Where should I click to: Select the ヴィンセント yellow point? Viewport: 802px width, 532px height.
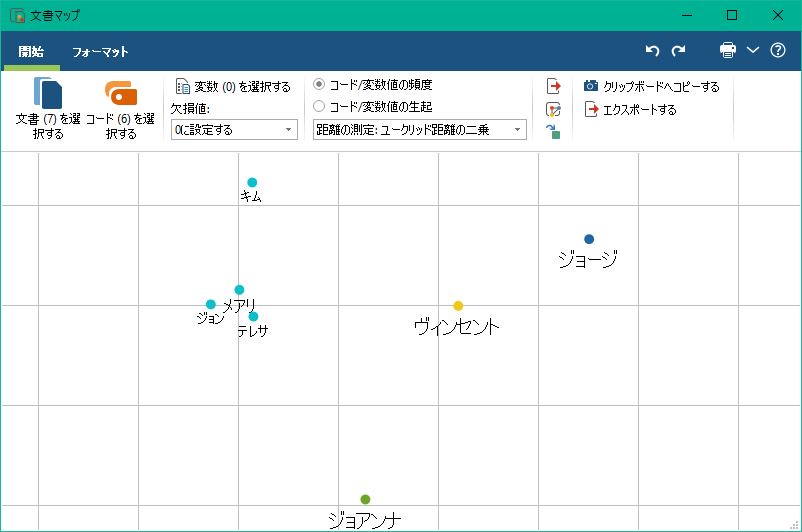point(458,306)
